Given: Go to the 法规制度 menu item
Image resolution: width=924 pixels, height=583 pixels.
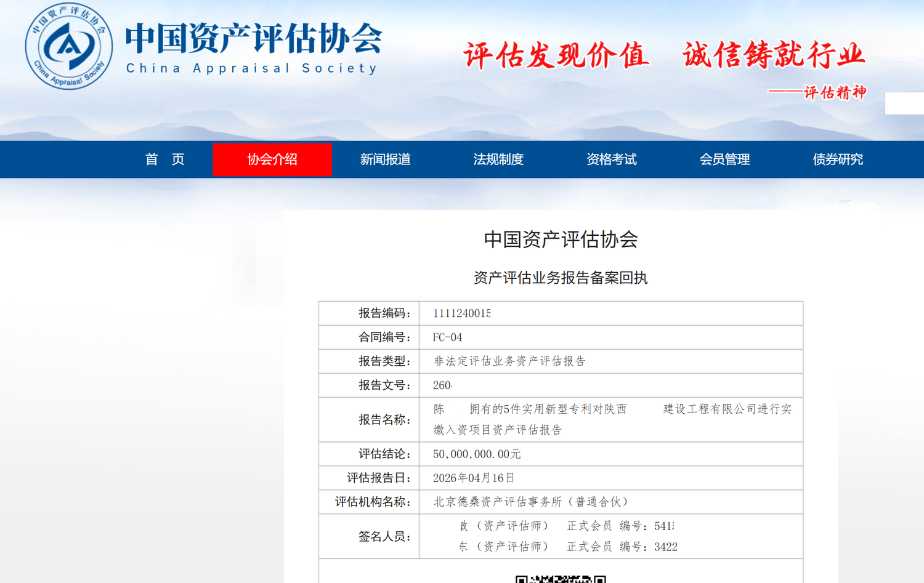Looking at the screenshot, I should 498,159.
